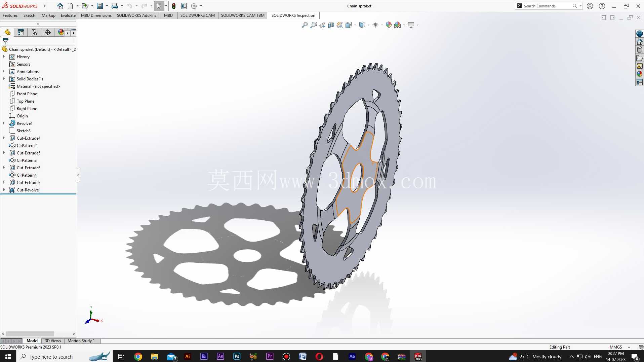
Task: Expand the Solid Bodies(1) node
Action: click(x=4, y=79)
